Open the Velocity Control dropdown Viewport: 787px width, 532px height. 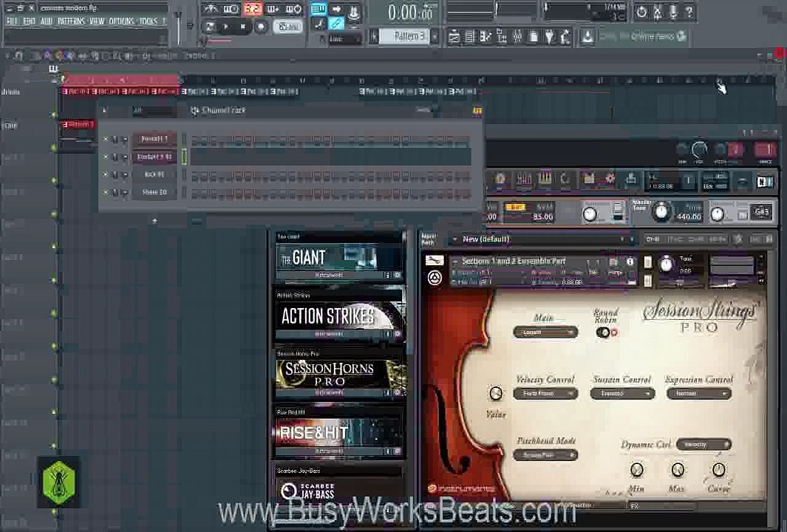545,394
